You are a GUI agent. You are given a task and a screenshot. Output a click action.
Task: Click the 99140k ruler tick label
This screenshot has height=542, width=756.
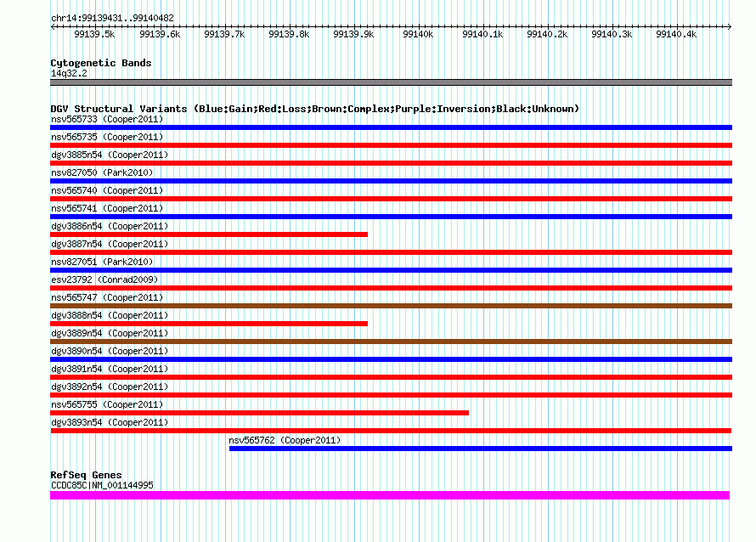pyautogui.click(x=418, y=34)
